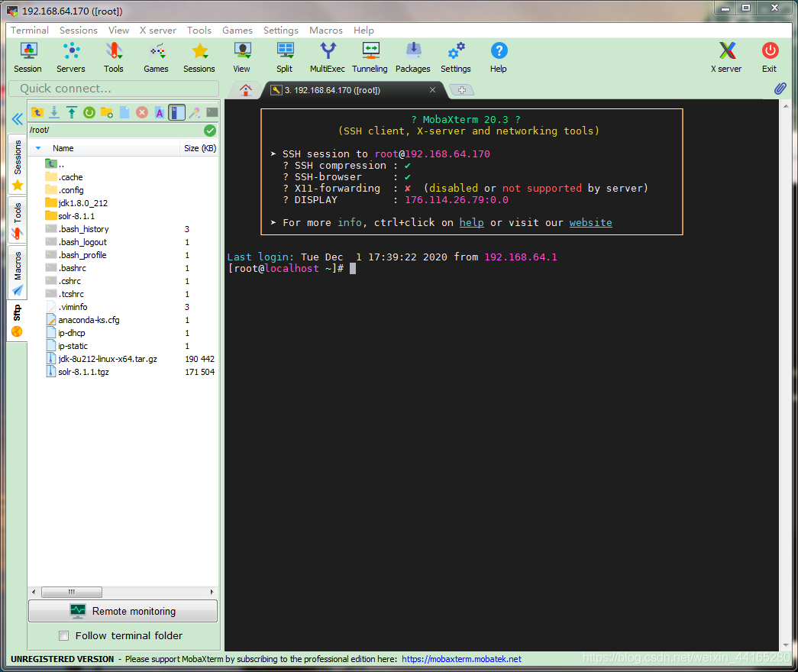798x672 pixels.
Task: Open the Servers toolbar icon
Action: tap(71, 57)
